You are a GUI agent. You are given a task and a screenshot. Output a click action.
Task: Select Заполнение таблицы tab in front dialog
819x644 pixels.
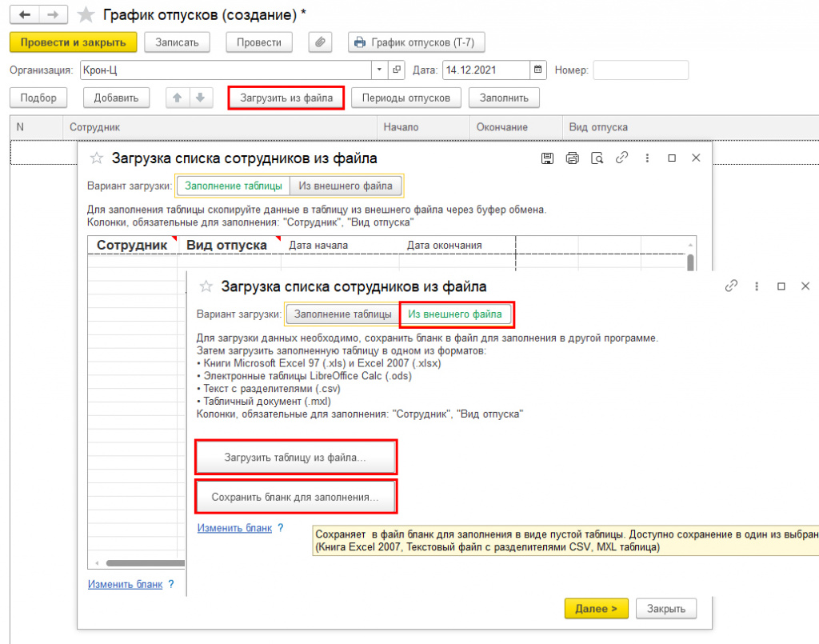tap(342, 314)
